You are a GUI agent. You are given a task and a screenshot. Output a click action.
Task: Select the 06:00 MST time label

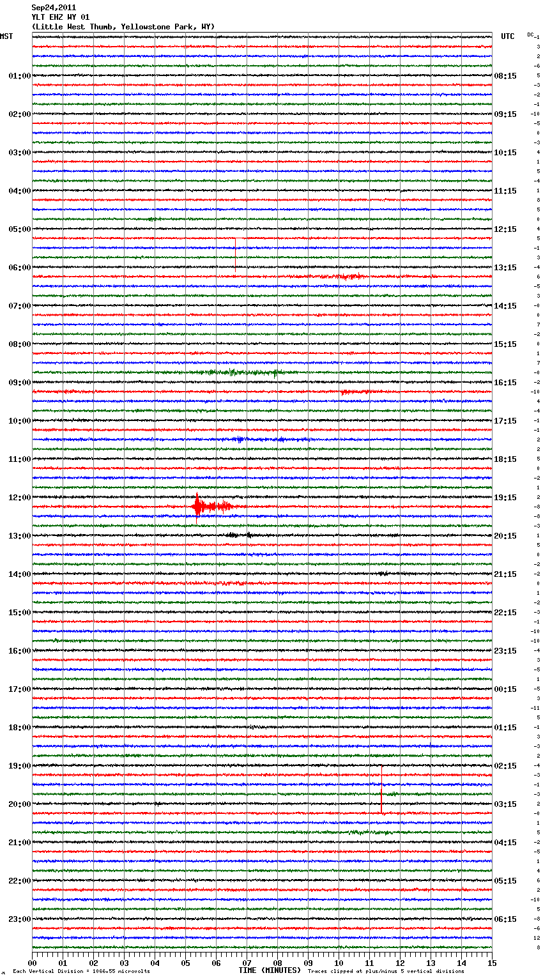pos(20,268)
